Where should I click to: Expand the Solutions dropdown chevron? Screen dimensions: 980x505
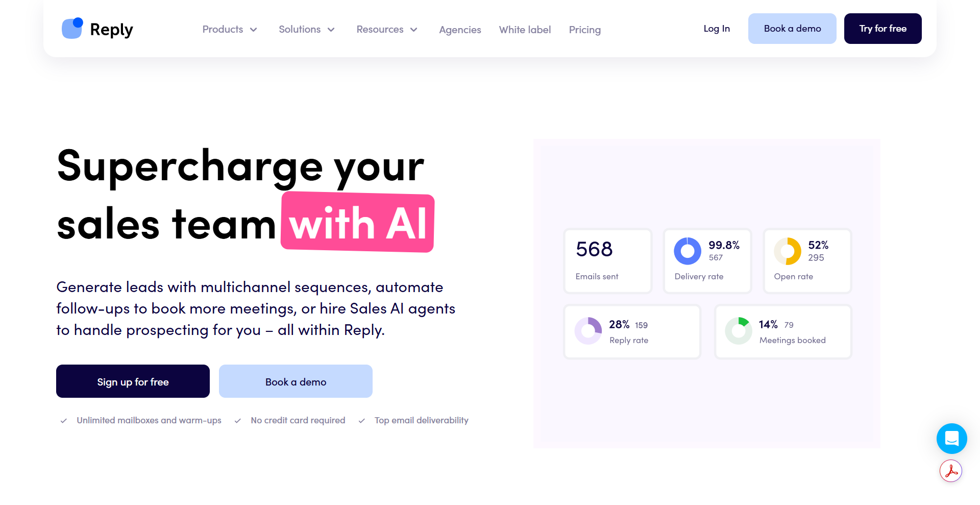[331, 30]
